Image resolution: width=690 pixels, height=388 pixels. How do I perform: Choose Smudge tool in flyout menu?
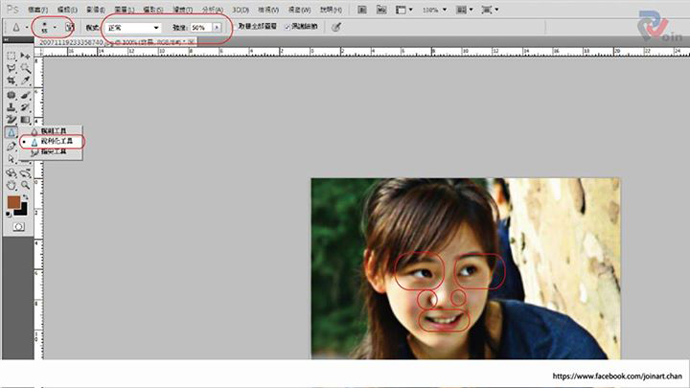[51, 151]
